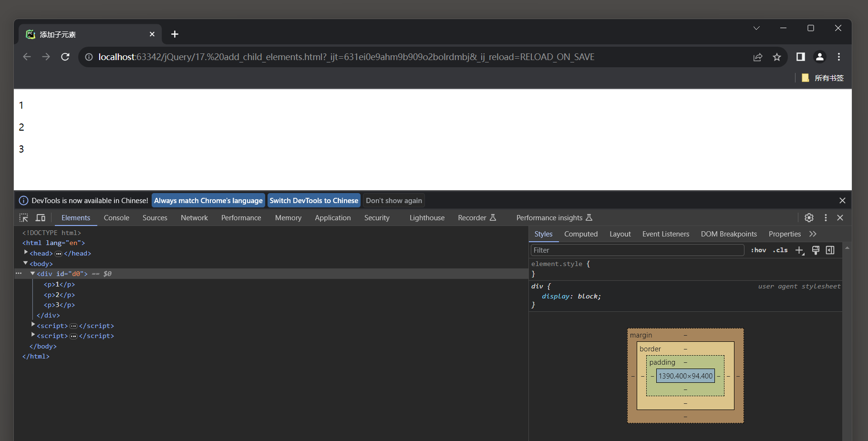
Task: View site information icon in address bar
Action: point(89,57)
